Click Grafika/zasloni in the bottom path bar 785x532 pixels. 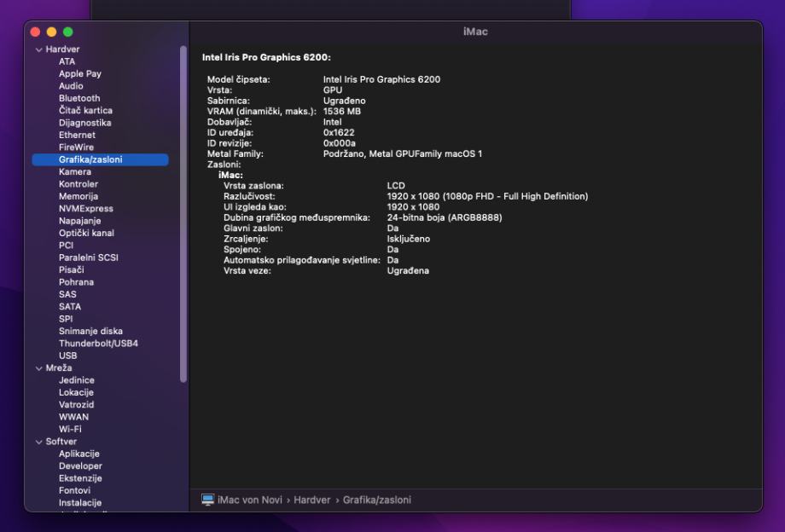[377, 500]
